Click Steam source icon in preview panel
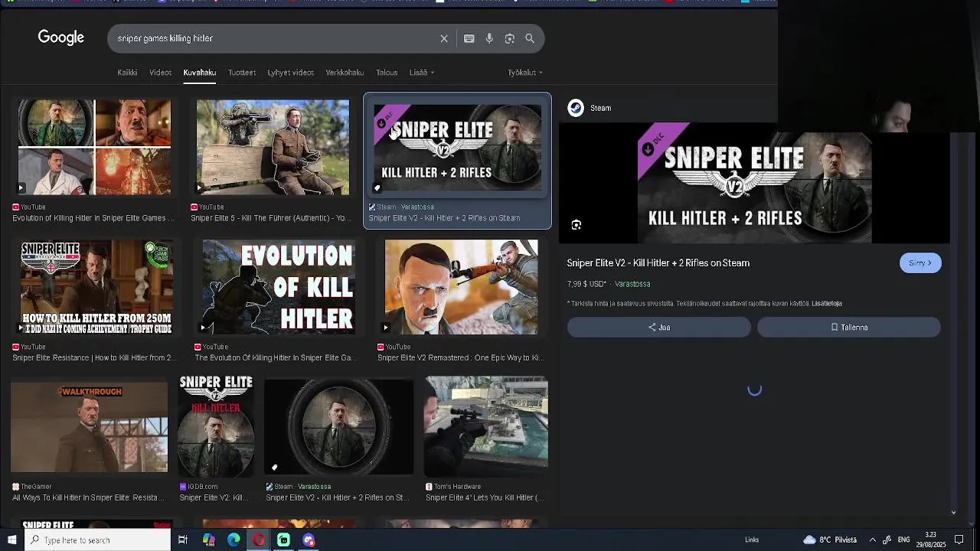 tap(576, 108)
